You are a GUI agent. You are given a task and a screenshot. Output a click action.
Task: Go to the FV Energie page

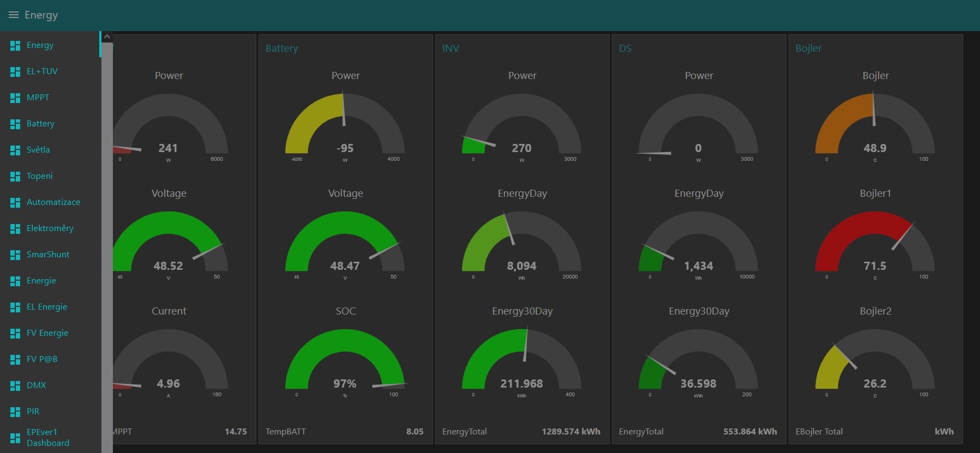coord(47,333)
